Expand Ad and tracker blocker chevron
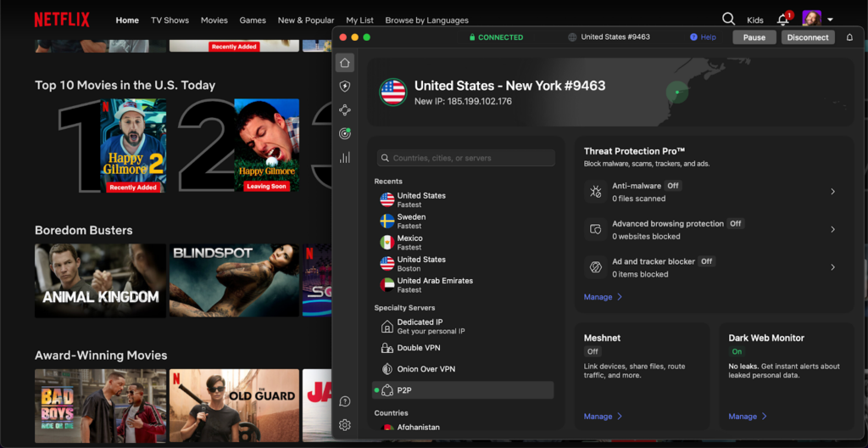 click(832, 267)
